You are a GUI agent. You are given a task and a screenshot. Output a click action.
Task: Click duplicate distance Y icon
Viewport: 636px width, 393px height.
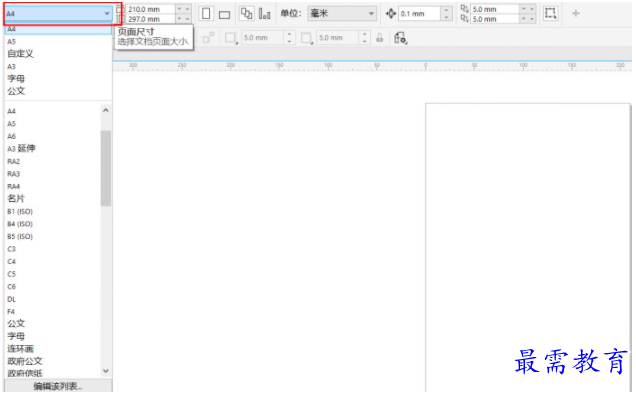point(465,19)
